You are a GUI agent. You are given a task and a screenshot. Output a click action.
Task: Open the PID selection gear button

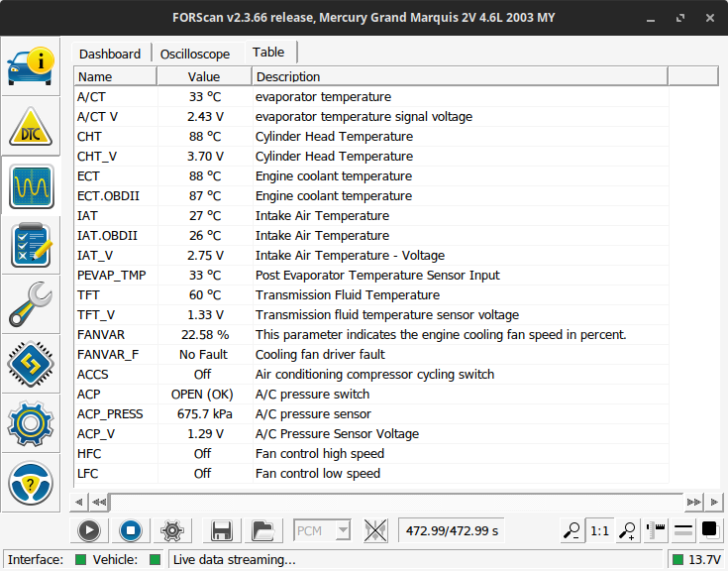tap(172, 530)
